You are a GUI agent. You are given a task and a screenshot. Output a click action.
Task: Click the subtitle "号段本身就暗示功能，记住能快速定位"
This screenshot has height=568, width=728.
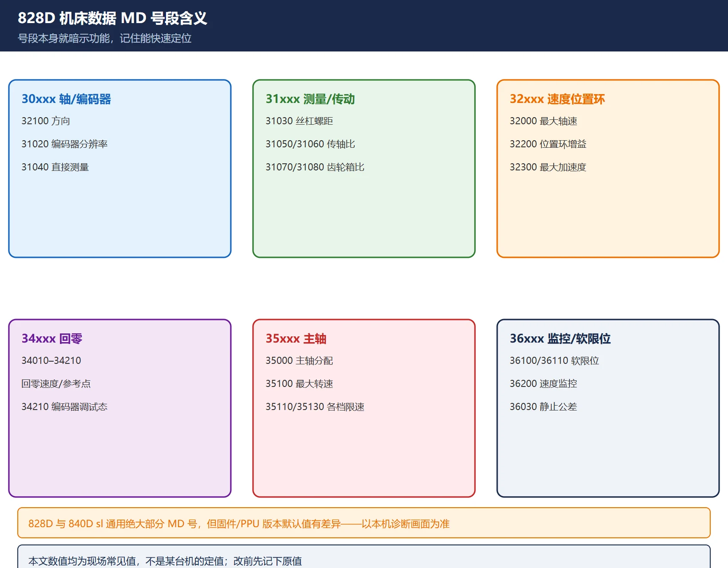(104, 39)
